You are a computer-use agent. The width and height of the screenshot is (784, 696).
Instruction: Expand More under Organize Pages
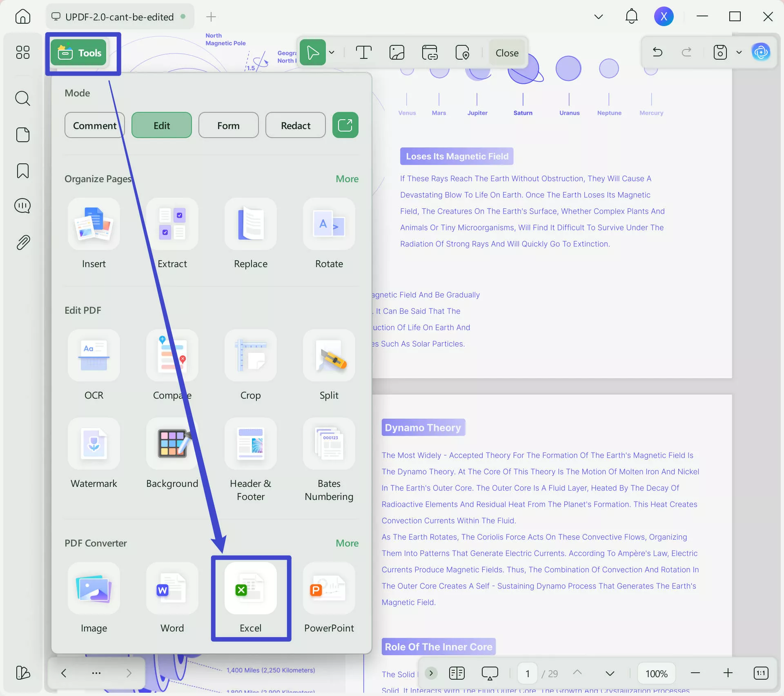347,178
